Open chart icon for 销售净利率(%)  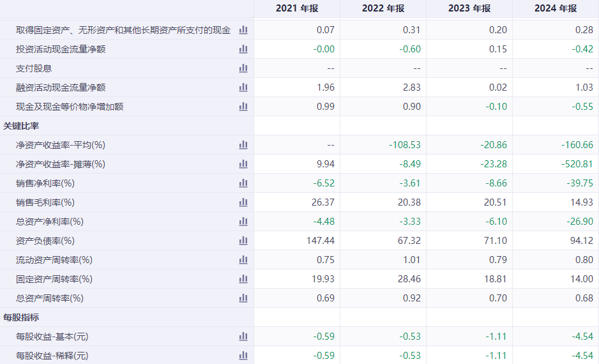(x=243, y=183)
